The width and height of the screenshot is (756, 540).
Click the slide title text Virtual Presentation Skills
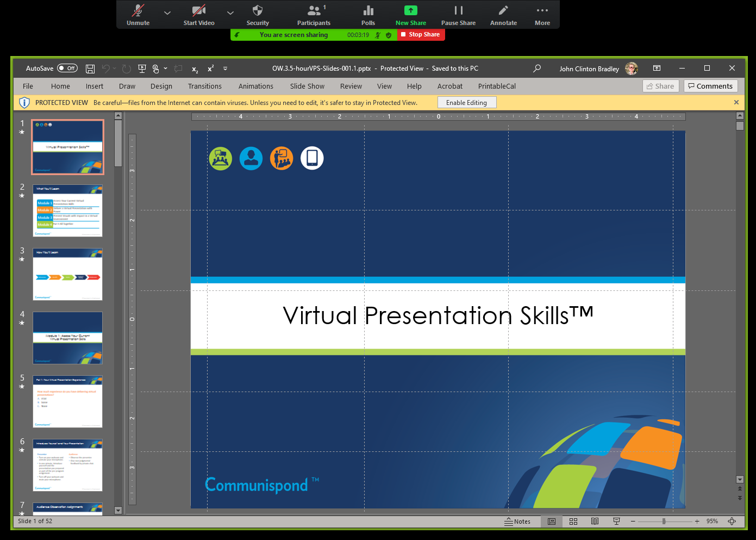(438, 316)
